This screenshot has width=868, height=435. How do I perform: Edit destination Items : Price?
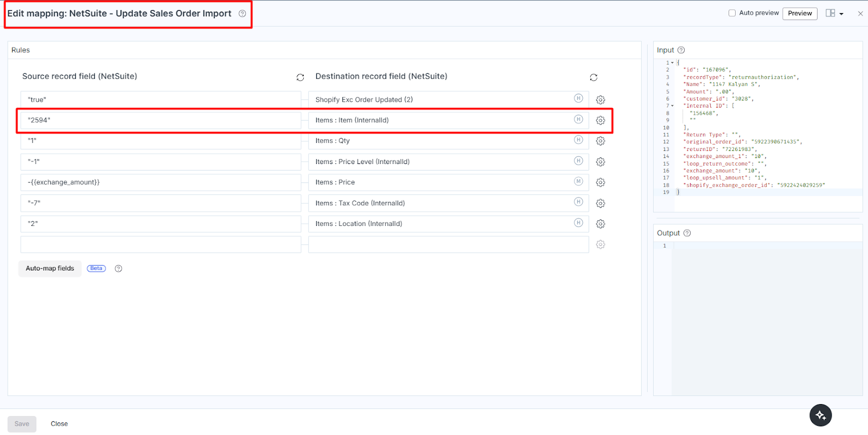click(x=448, y=182)
